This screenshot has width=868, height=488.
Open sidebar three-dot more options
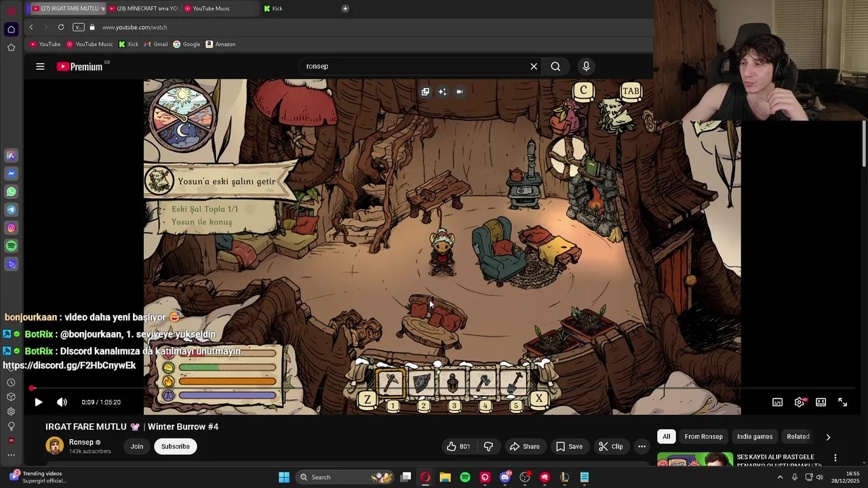coord(11,455)
